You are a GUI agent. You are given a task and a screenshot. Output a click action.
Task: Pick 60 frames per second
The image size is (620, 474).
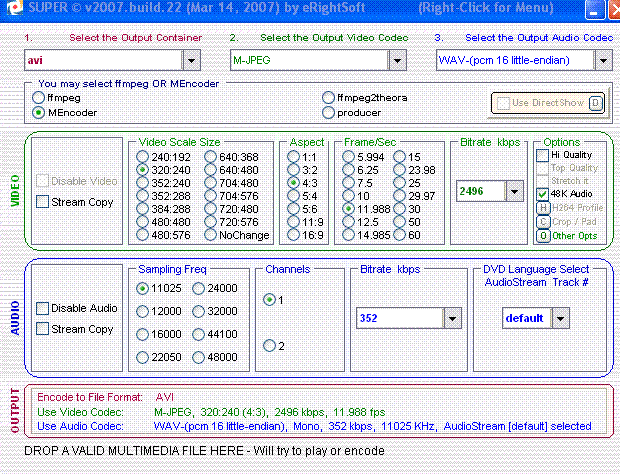(400, 235)
